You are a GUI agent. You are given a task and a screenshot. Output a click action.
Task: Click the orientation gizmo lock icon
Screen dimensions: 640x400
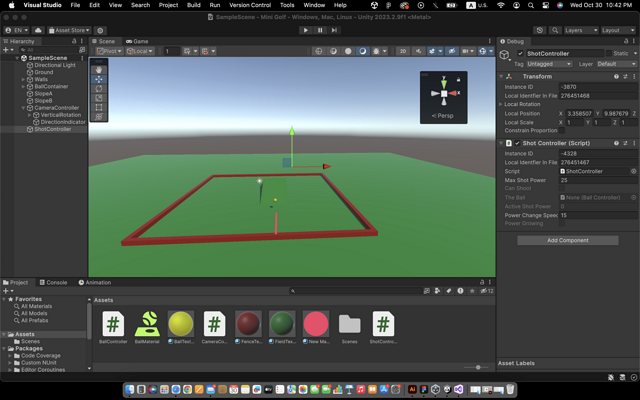click(458, 80)
